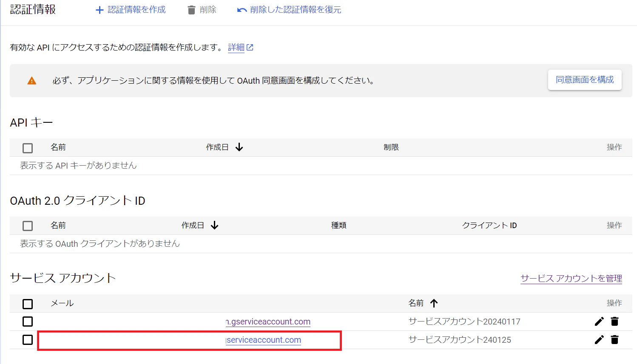The width and height of the screenshot is (637, 364).
Task: Click 認証情報を作成 button
Action: pyautogui.click(x=131, y=10)
